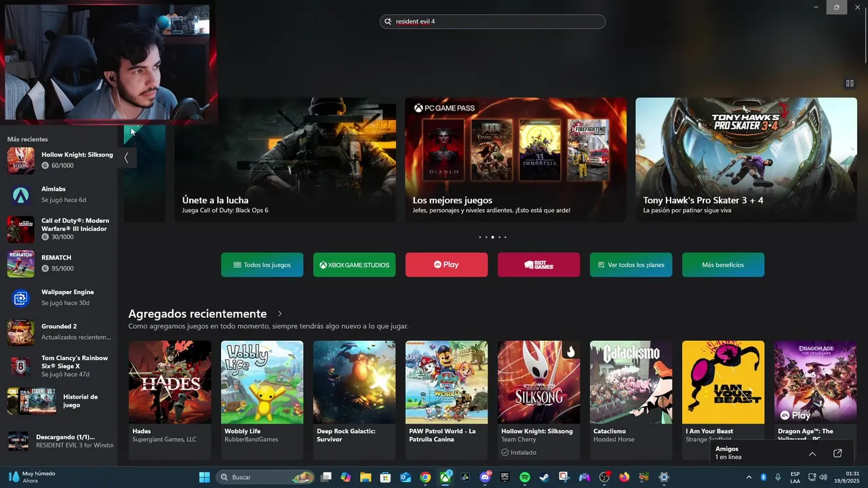Click the Riot Games button
868x488 pixels.
tap(538, 265)
